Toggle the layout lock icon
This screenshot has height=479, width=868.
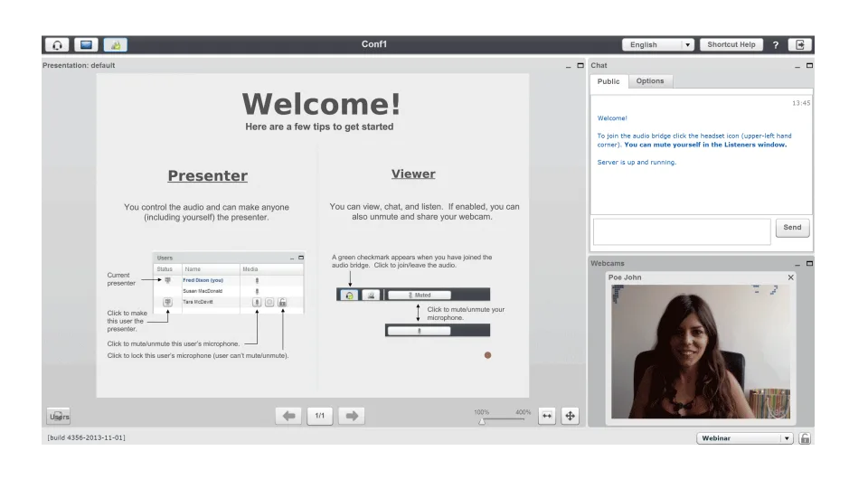(805, 438)
